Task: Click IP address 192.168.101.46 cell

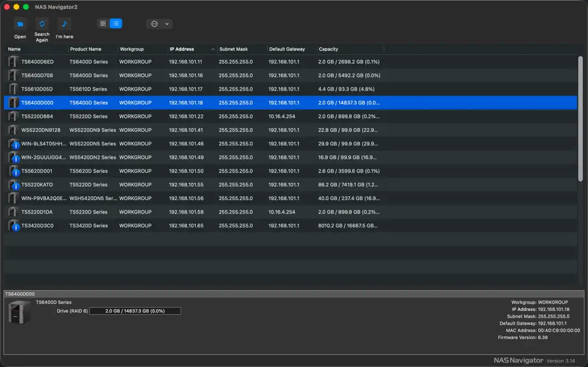Action: [x=186, y=144]
